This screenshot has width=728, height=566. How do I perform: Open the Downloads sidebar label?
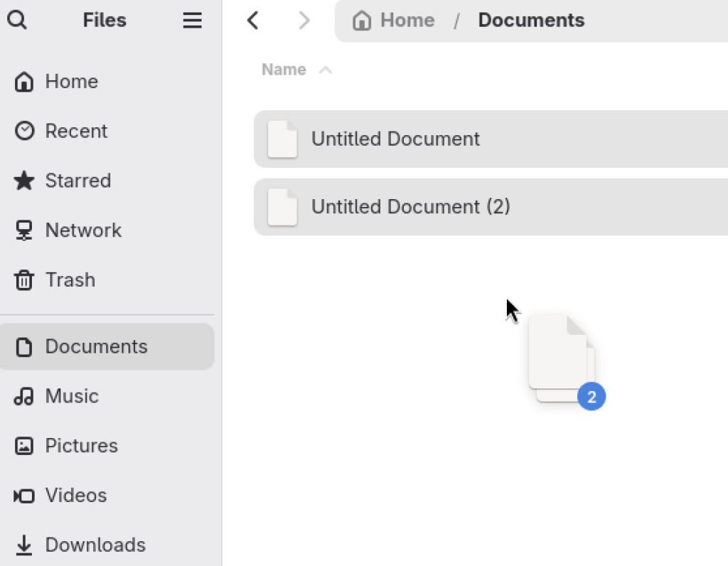(x=95, y=545)
